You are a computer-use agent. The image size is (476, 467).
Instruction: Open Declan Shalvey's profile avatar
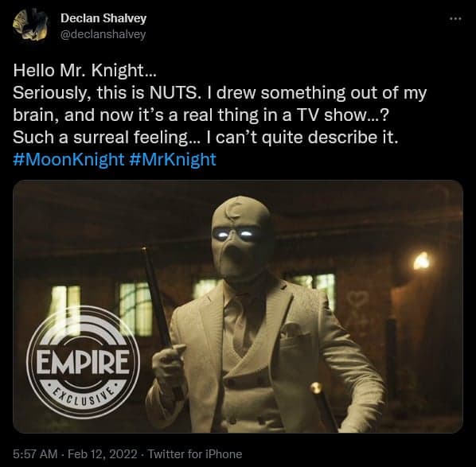click(x=30, y=25)
